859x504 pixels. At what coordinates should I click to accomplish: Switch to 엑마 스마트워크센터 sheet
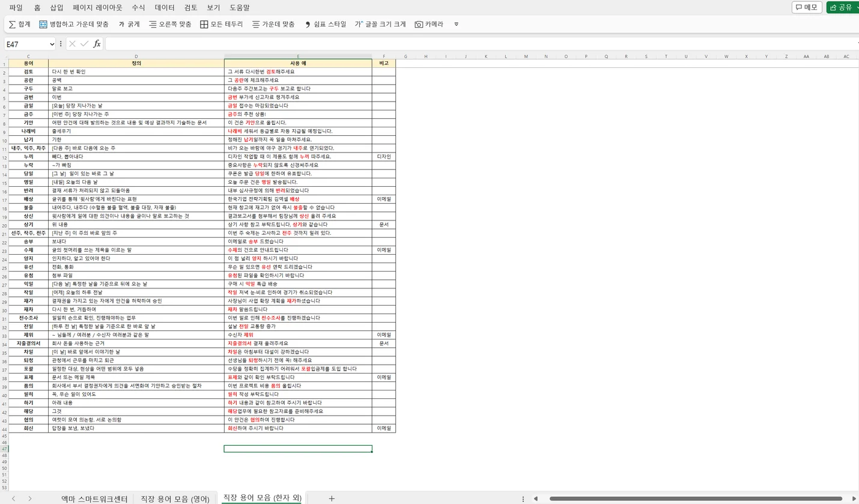(95, 499)
